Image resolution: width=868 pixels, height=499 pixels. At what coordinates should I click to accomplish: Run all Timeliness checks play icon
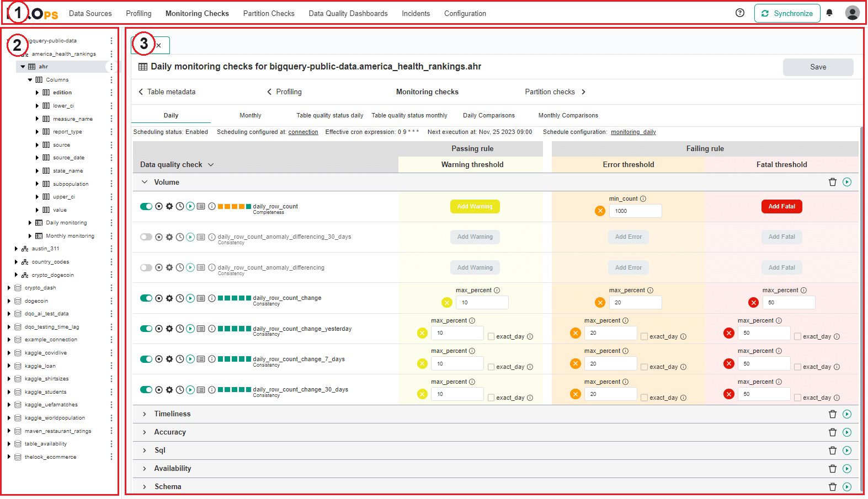point(847,414)
